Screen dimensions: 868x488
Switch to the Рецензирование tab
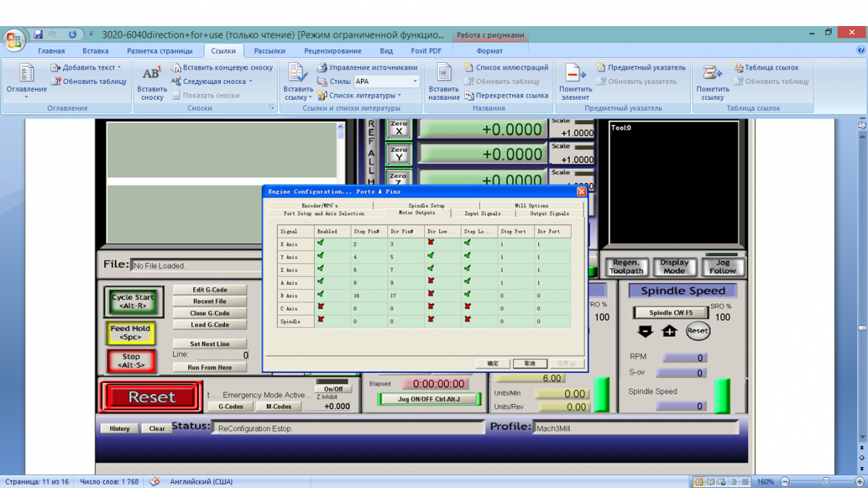coord(333,51)
